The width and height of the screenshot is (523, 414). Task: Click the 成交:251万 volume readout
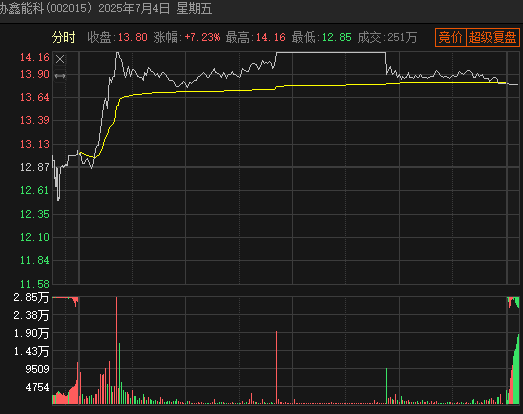(387, 37)
